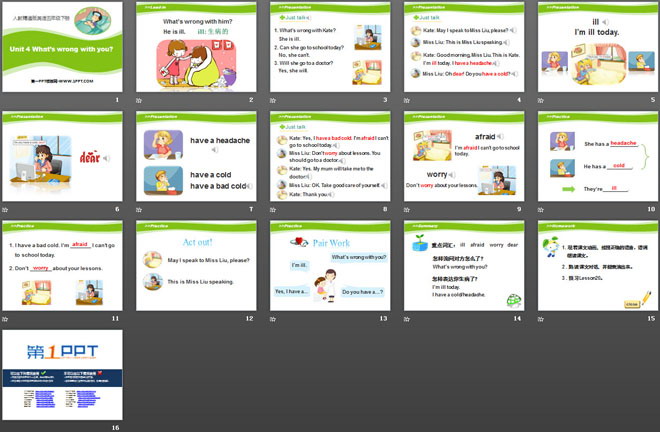Select slide 15, the homework slide
Viewport: 660px width, 432px height.
click(598, 266)
